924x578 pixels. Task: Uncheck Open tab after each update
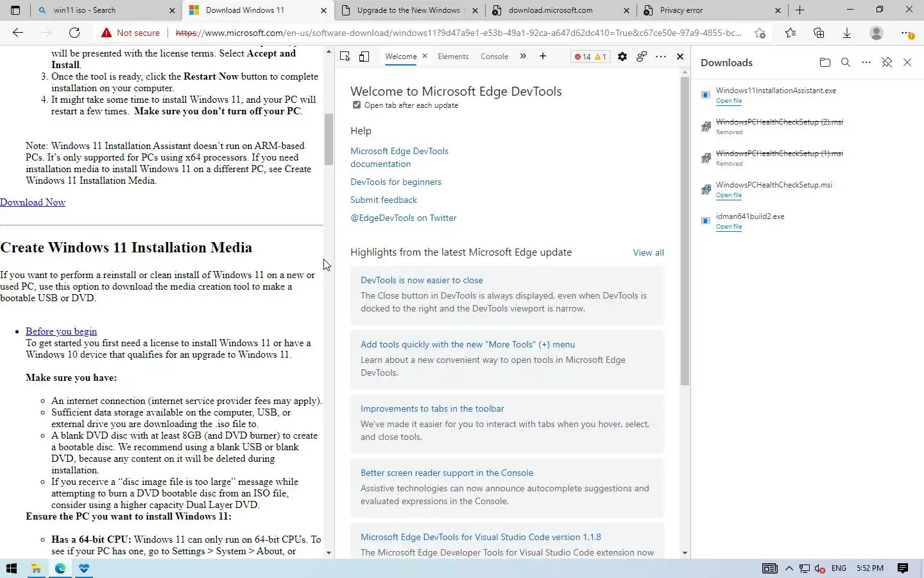(357, 105)
